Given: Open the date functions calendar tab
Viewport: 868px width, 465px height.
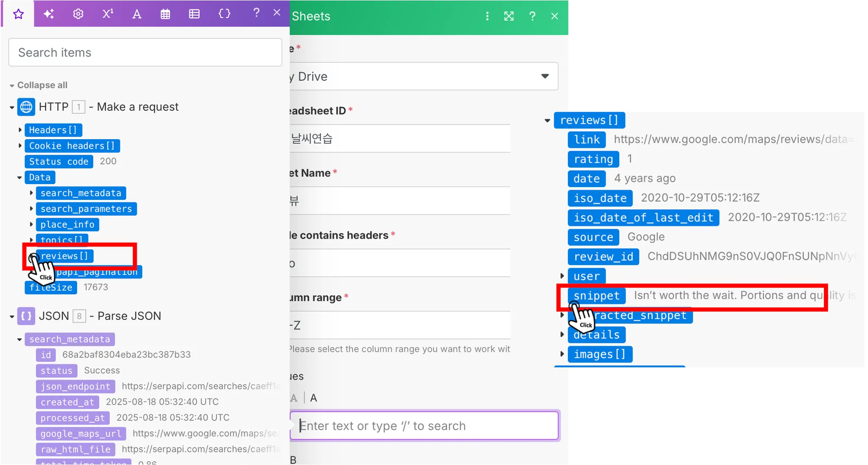Looking at the screenshot, I should pos(165,14).
